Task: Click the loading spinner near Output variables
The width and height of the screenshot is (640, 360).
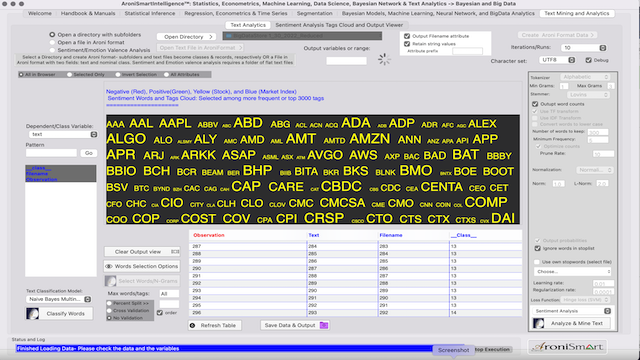Action: coord(384,60)
